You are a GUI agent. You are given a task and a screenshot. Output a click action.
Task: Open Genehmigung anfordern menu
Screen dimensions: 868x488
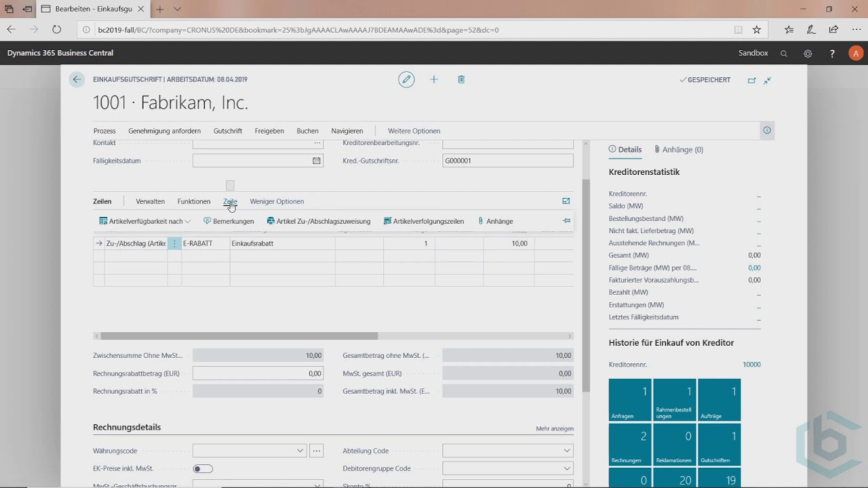click(x=164, y=131)
